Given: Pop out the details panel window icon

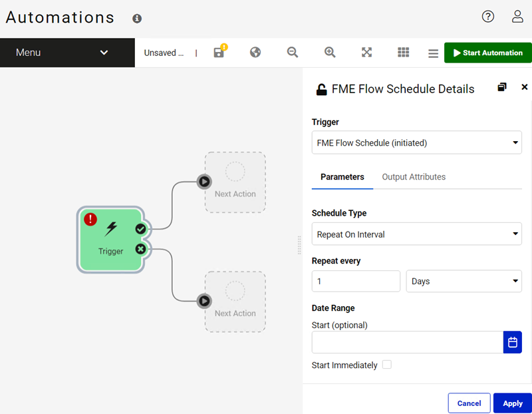Looking at the screenshot, I should click(502, 87).
